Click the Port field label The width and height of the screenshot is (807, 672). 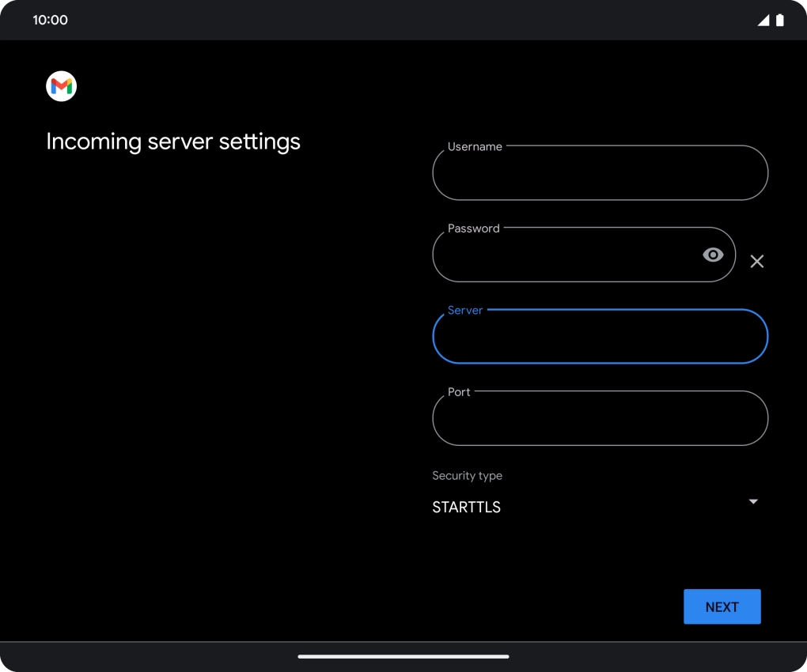(x=459, y=392)
